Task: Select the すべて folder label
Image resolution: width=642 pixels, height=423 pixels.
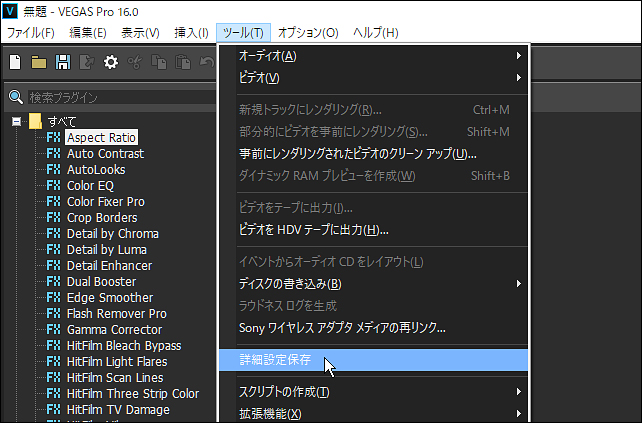Action: pos(62,121)
